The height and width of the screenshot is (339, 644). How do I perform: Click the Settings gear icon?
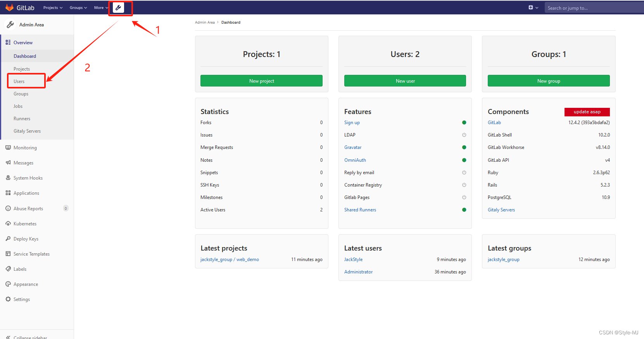coord(8,299)
